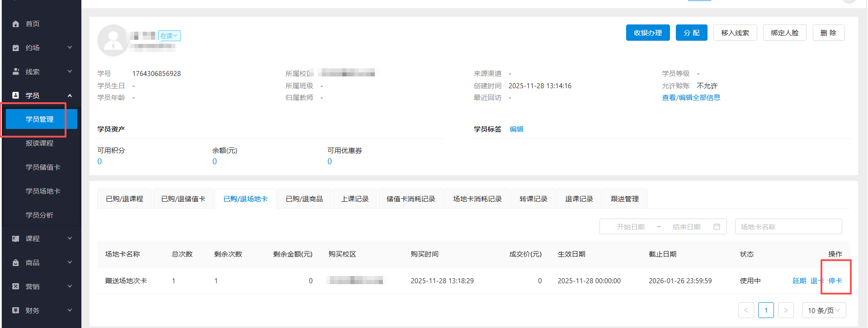Click student number 1764306856928
Viewport: 868px width, 328px height.
(156, 73)
